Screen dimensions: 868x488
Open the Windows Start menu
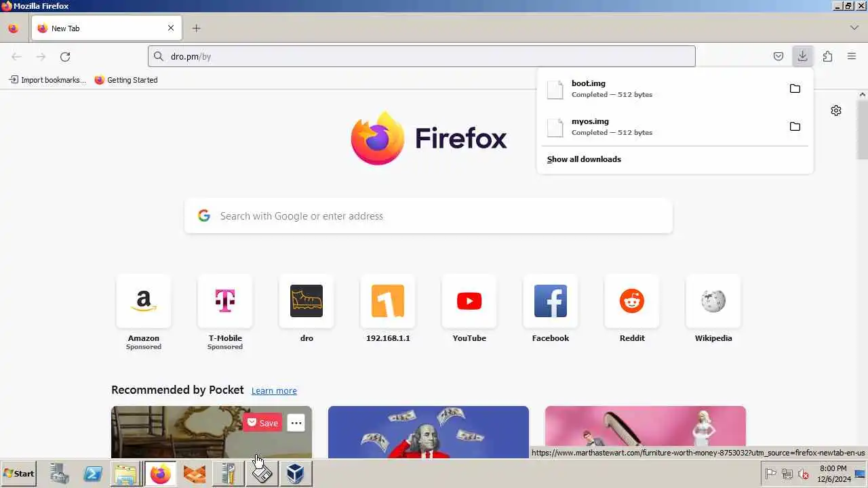19,474
